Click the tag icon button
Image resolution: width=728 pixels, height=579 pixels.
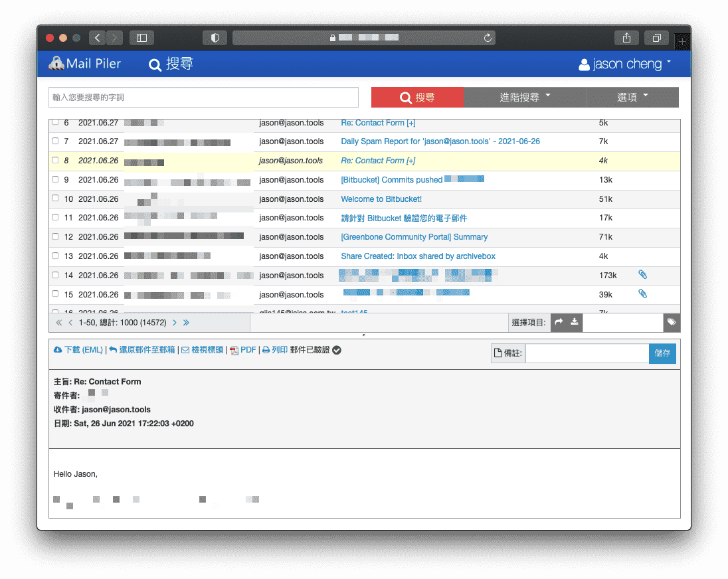[672, 323]
